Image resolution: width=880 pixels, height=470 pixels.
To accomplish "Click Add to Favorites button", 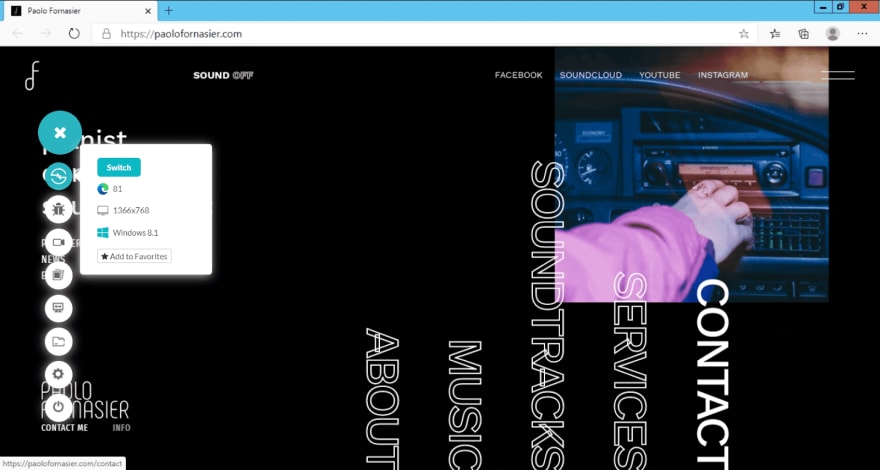I will (x=134, y=256).
